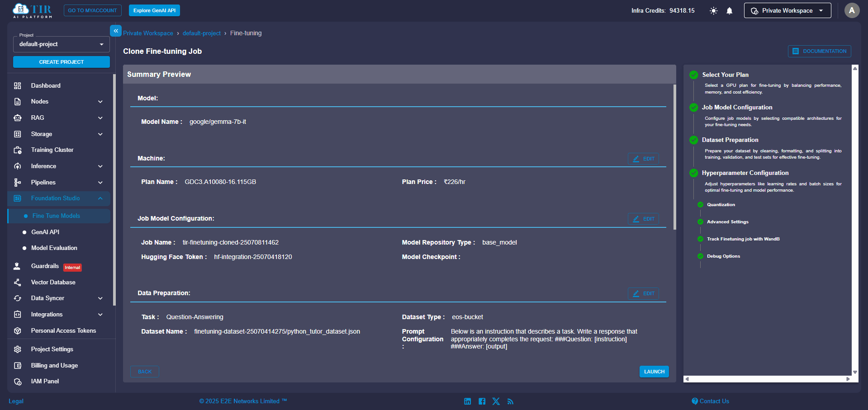Screen dimensions: 868x410
Task: Collapse sidebar with double-chevron button
Action: coord(116,31)
